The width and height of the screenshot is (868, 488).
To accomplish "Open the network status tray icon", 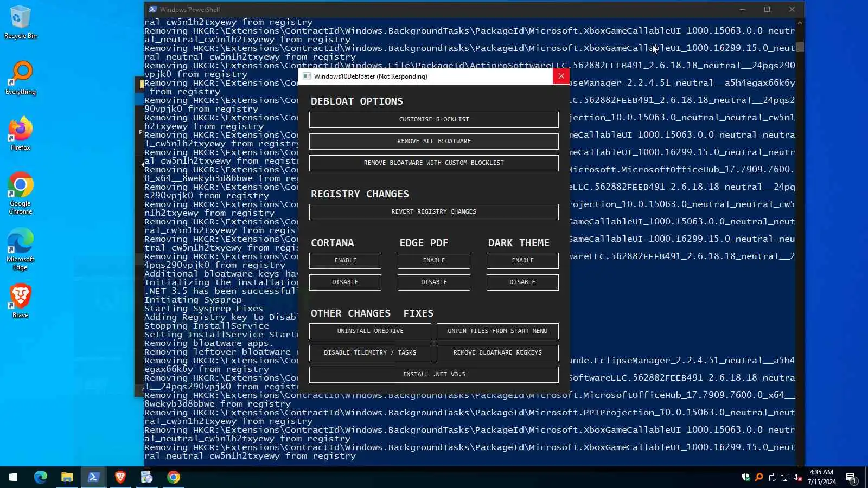I will pos(785,477).
